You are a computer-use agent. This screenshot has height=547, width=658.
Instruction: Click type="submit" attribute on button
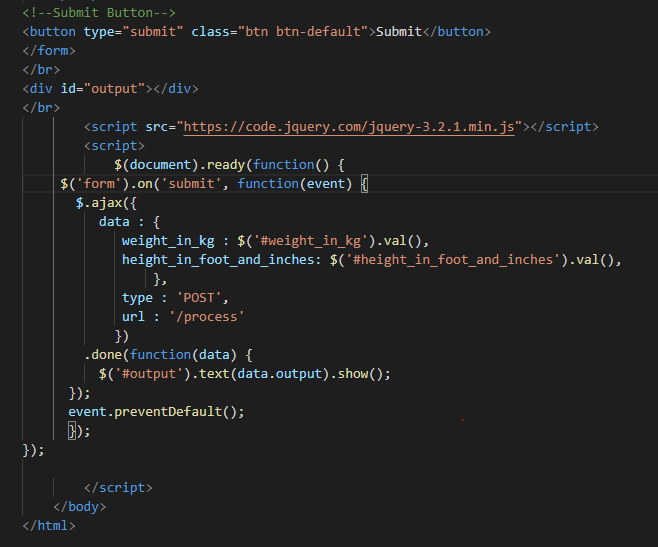pyautogui.click(x=133, y=31)
